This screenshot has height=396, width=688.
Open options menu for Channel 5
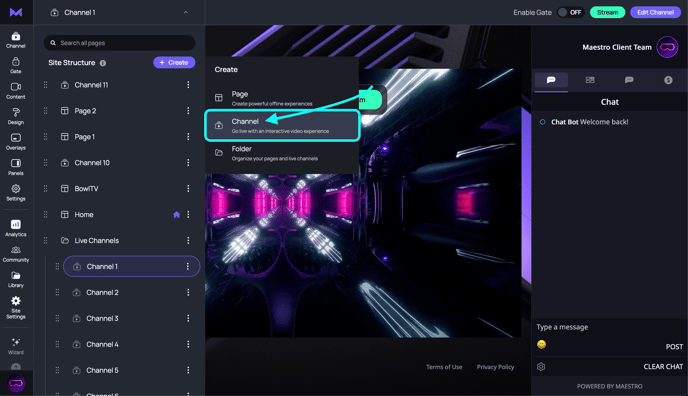click(x=188, y=370)
